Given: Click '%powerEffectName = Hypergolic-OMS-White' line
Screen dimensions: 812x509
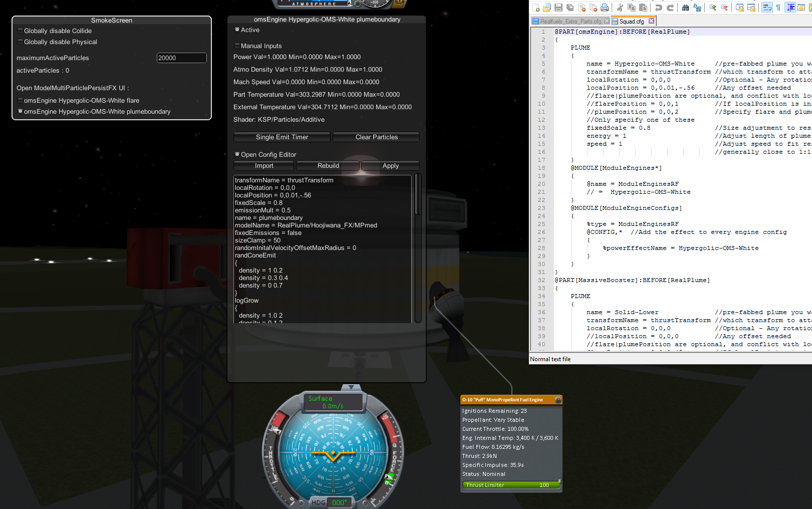Looking at the screenshot, I should (681, 248).
